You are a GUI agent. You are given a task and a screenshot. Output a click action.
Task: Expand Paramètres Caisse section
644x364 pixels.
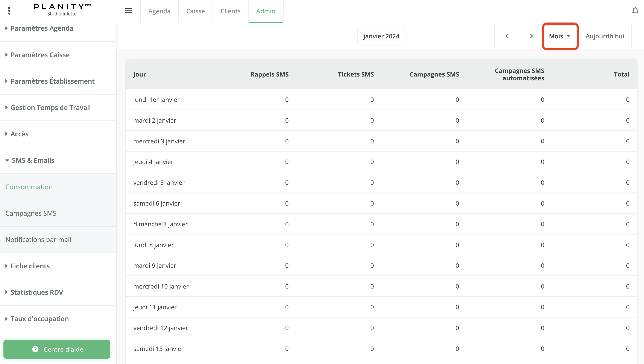point(40,55)
